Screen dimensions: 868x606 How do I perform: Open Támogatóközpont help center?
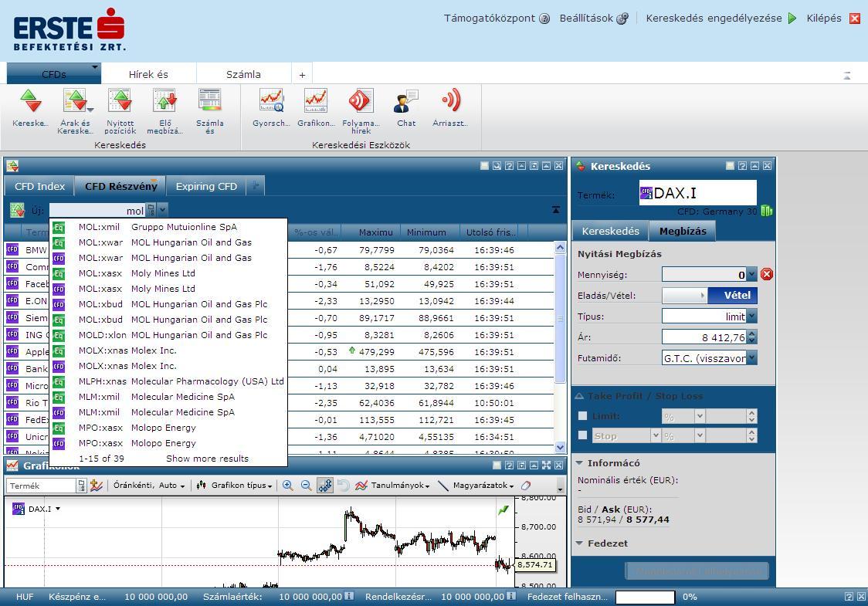[497, 19]
